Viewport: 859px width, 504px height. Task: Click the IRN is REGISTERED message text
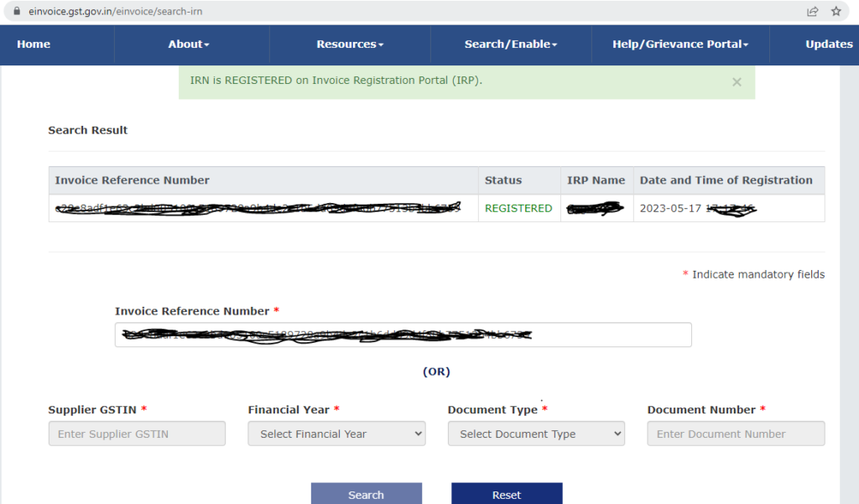[336, 81]
